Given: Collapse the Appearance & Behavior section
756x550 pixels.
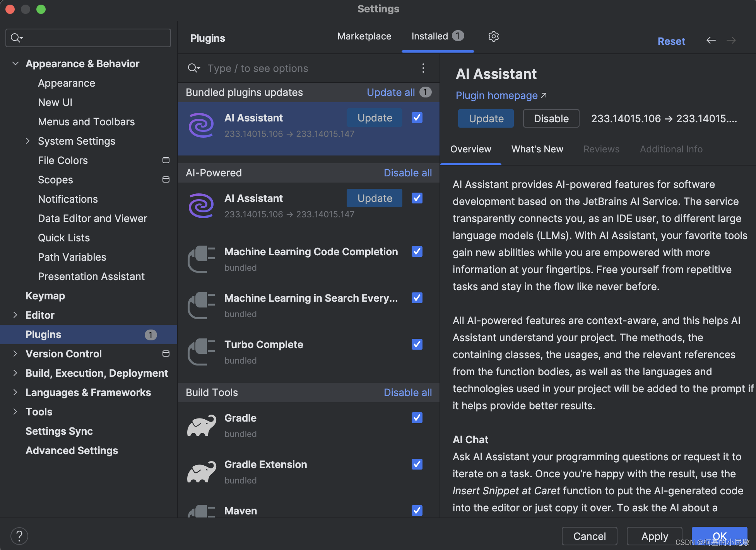Looking at the screenshot, I should coord(15,64).
